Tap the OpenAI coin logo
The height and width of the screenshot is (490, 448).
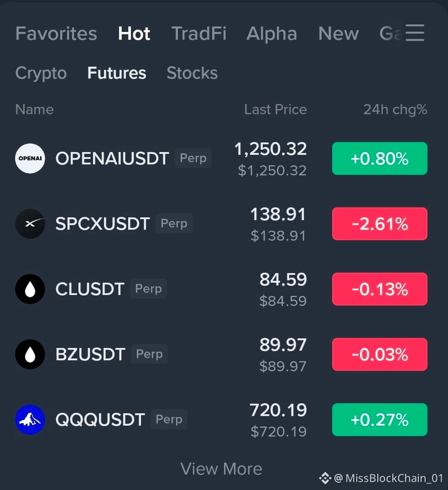click(30, 158)
